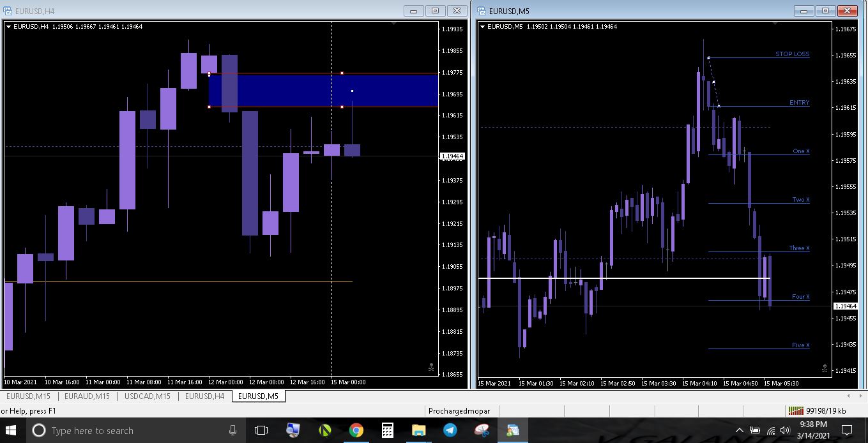The width and height of the screenshot is (868, 443).
Task: Restore the EURUSD,H4 chart window
Action: (435, 11)
